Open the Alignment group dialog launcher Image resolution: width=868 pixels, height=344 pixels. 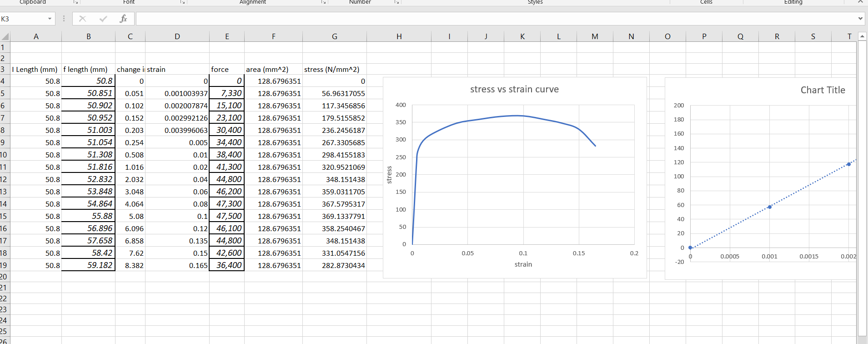pos(323,2)
